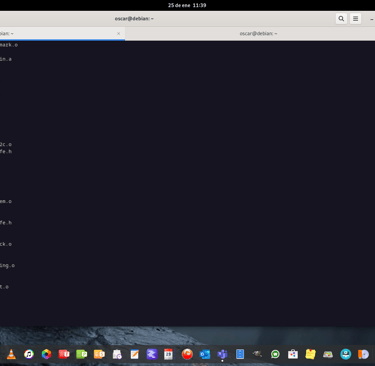
Task: Open the yellow sticky notes app
Action: point(310,354)
